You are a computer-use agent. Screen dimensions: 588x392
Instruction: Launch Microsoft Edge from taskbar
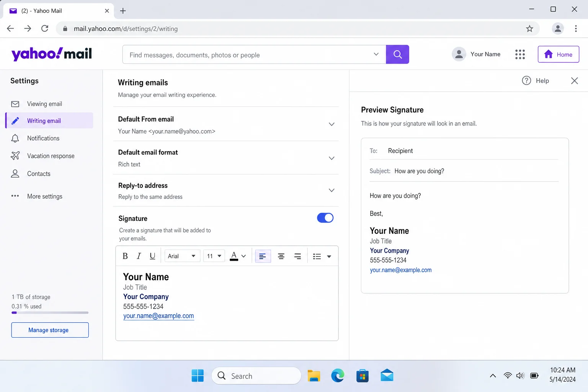(338, 376)
